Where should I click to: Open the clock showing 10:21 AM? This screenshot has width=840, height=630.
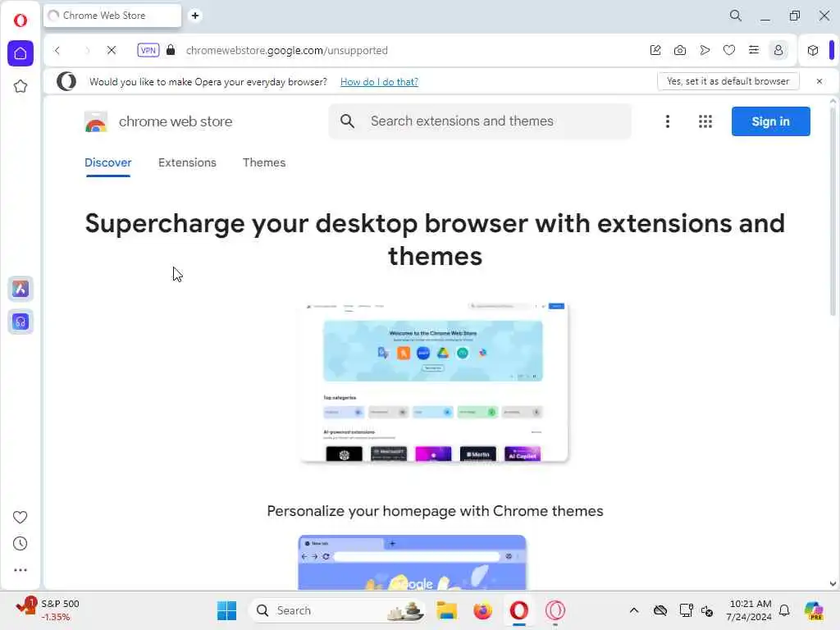click(x=750, y=610)
